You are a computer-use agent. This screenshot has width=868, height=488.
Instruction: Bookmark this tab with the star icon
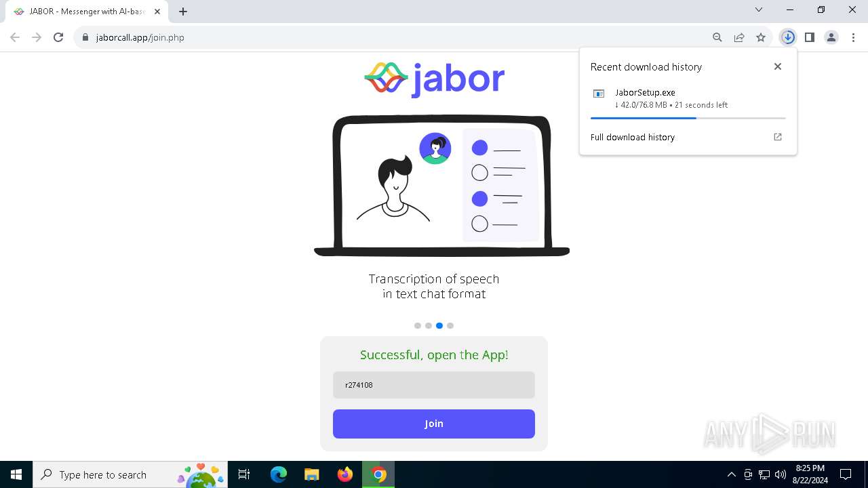[x=761, y=37]
